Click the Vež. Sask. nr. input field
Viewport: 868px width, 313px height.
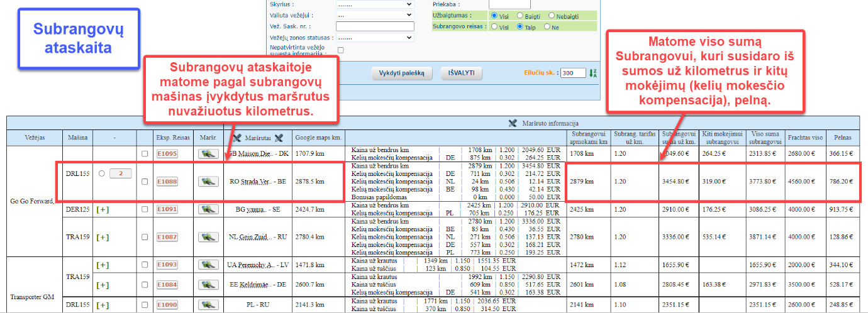point(375,26)
